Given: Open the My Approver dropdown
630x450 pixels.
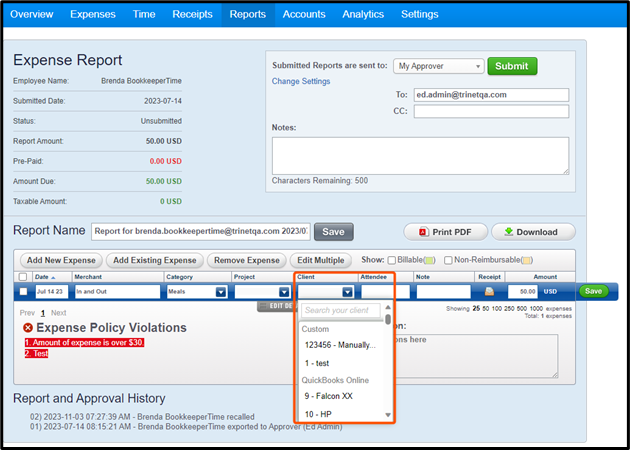Looking at the screenshot, I should (438, 66).
